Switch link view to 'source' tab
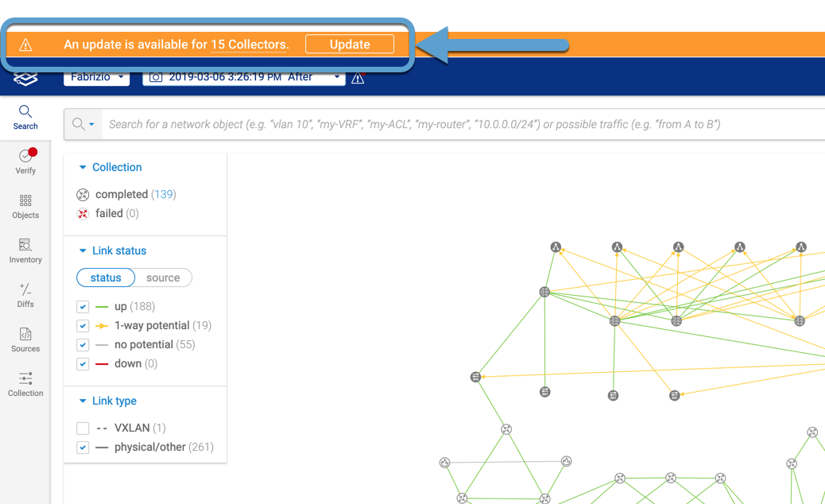Viewport: 825px width, 504px height. 163,278
